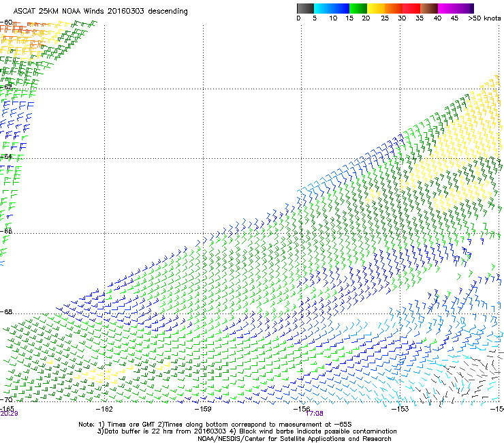504x443 pixels.
Task: Click the '>50 knots' legend label
Action: [x=484, y=18]
